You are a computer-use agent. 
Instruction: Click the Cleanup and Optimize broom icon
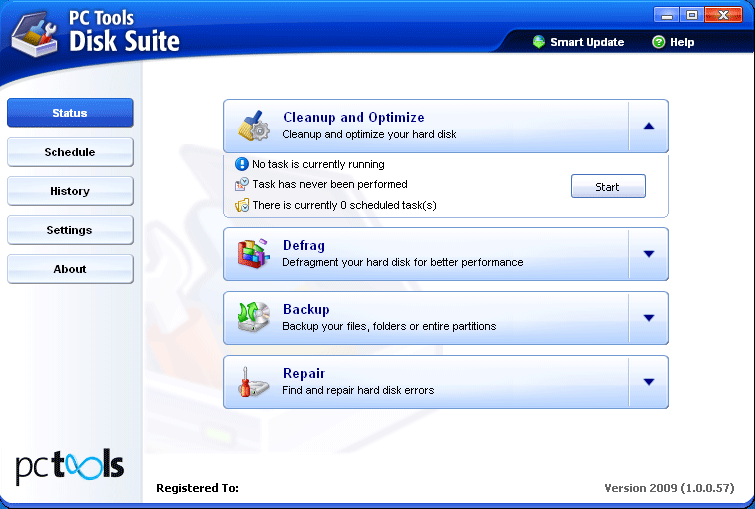(x=254, y=126)
